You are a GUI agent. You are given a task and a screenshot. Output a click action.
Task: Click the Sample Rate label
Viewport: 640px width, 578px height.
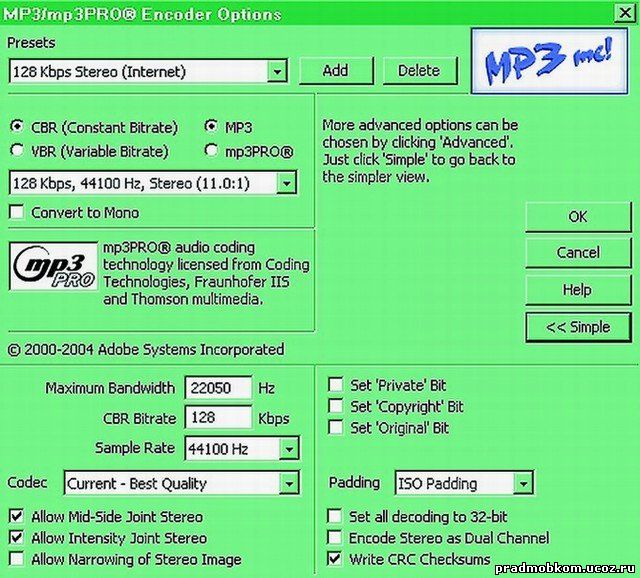tap(135, 448)
